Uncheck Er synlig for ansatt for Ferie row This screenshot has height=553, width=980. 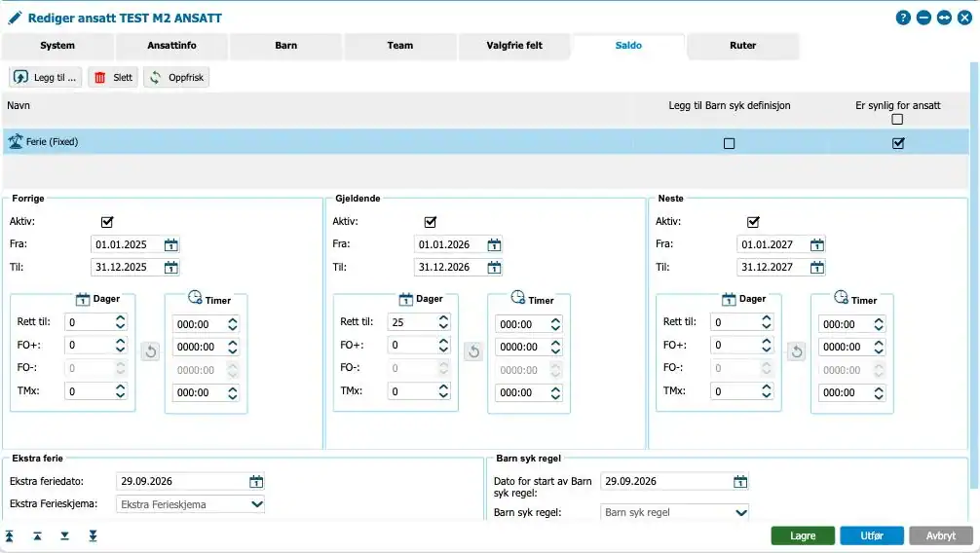[898, 143]
